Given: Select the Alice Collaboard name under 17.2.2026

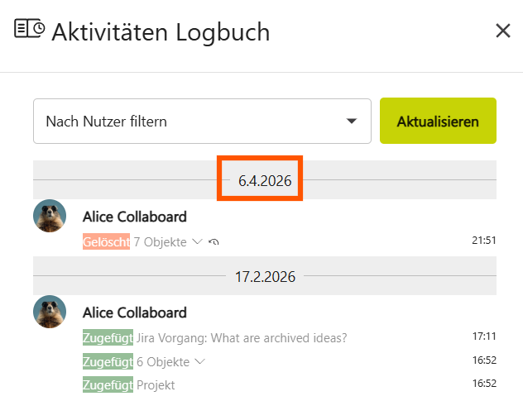Looking at the screenshot, I should coord(135,313).
